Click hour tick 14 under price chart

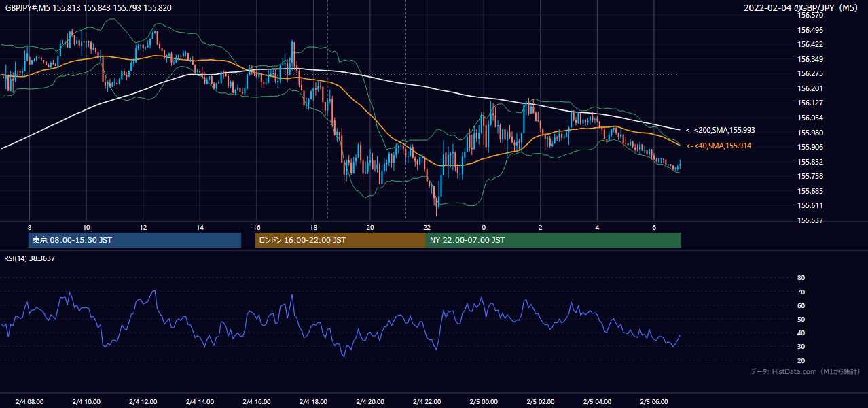point(200,227)
